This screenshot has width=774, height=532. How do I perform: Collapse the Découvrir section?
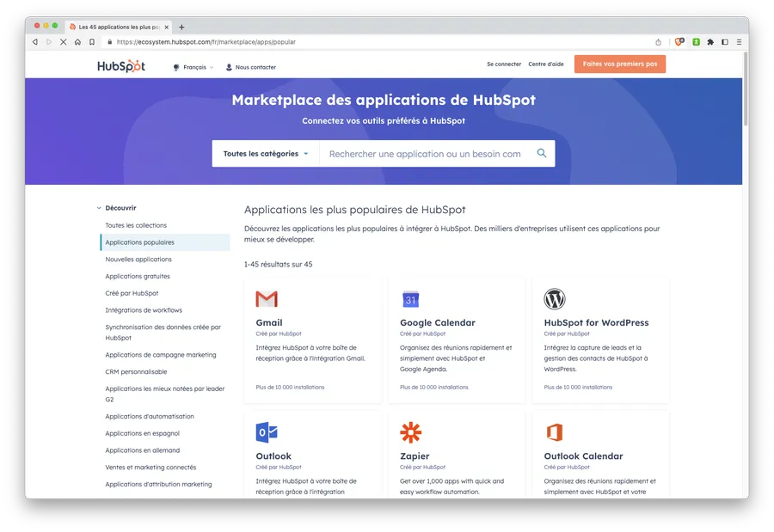click(x=99, y=208)
